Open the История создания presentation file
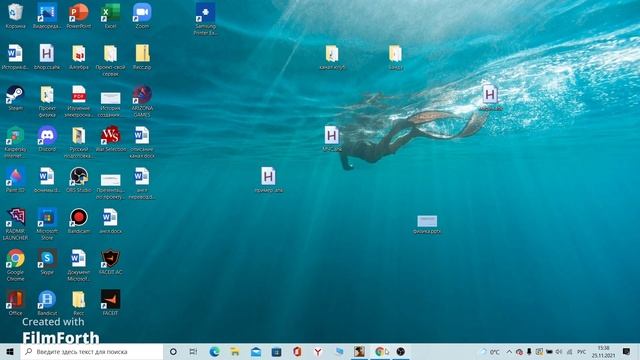Screen dimensions: 640x360 coord(110,104)
